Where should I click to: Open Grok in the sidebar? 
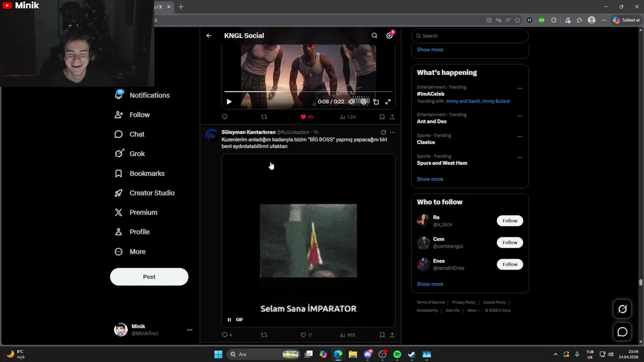point(130,154)
